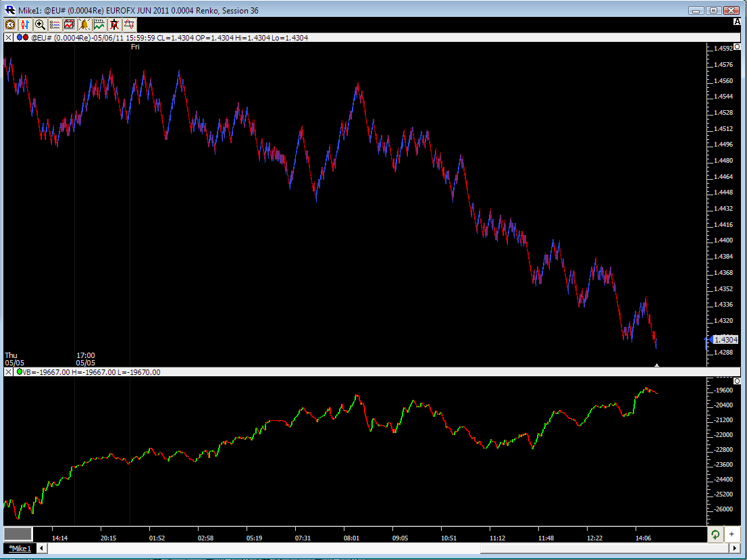Click the 02:58 time axis label
The height and width of the screenshot is (560, 747).
pos(205,538)
